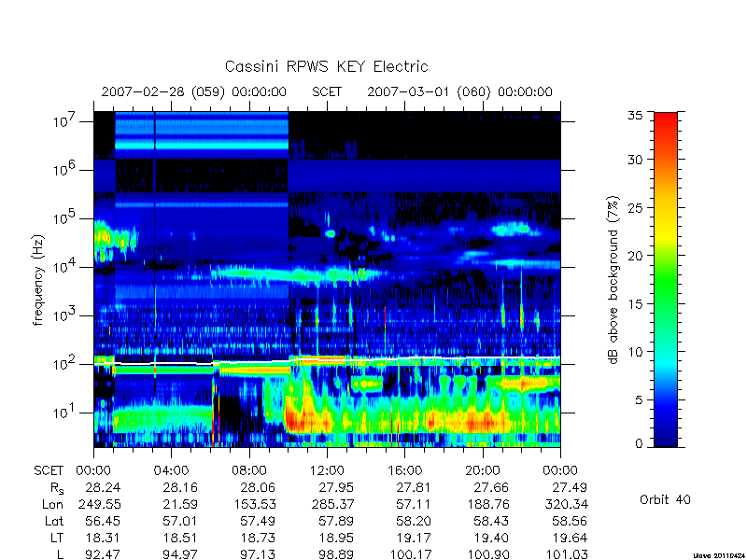Image resolution: width=747 pixels, height=560 pixels.
Task: Click the color scale value '30'
Action: (x=635, y=160)
